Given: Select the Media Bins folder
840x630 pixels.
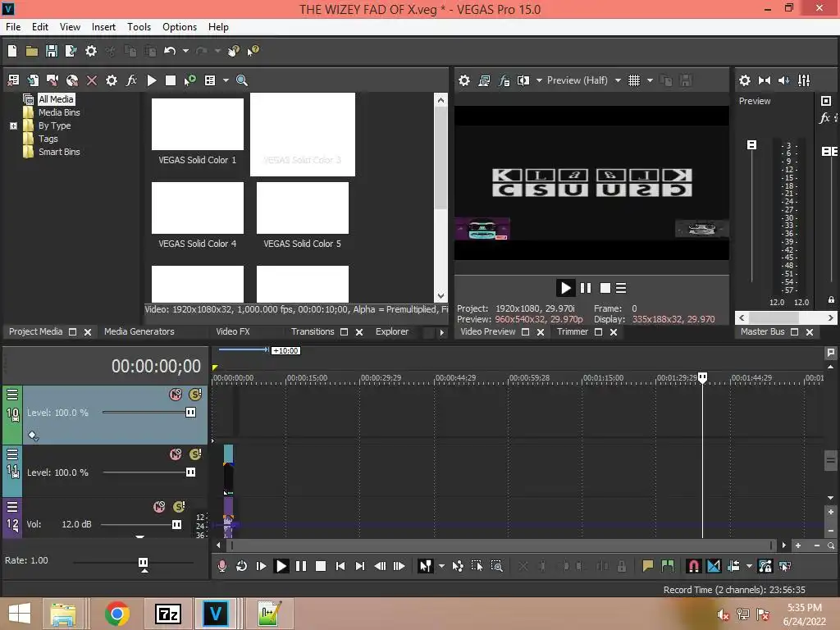Looking at the screenshot, I should 59,112.
